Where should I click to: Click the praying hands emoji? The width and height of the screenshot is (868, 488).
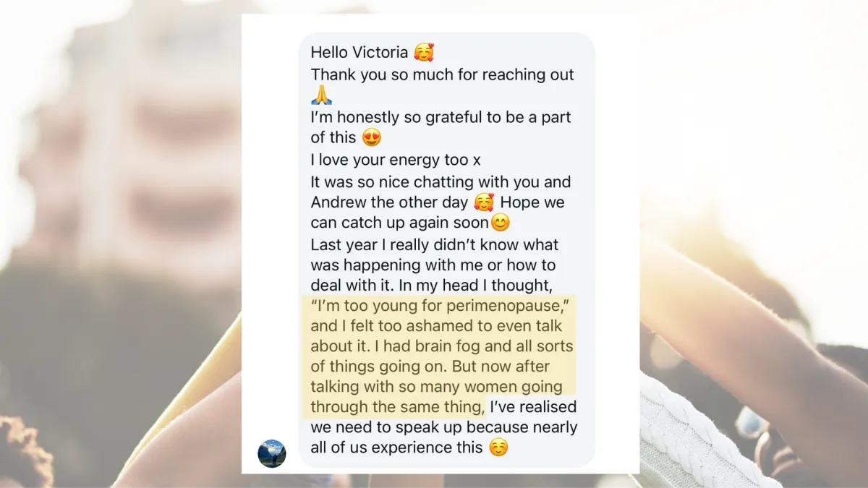[321, 95]
